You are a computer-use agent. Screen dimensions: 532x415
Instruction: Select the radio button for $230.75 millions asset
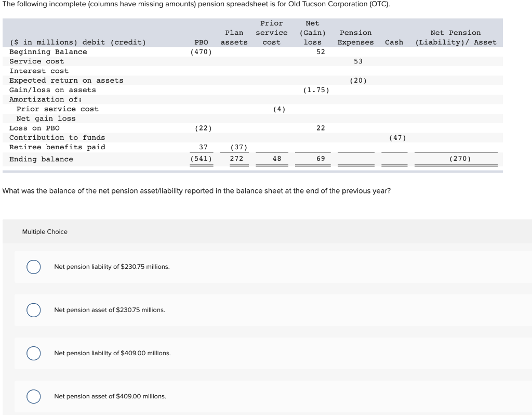coord(33,310)
